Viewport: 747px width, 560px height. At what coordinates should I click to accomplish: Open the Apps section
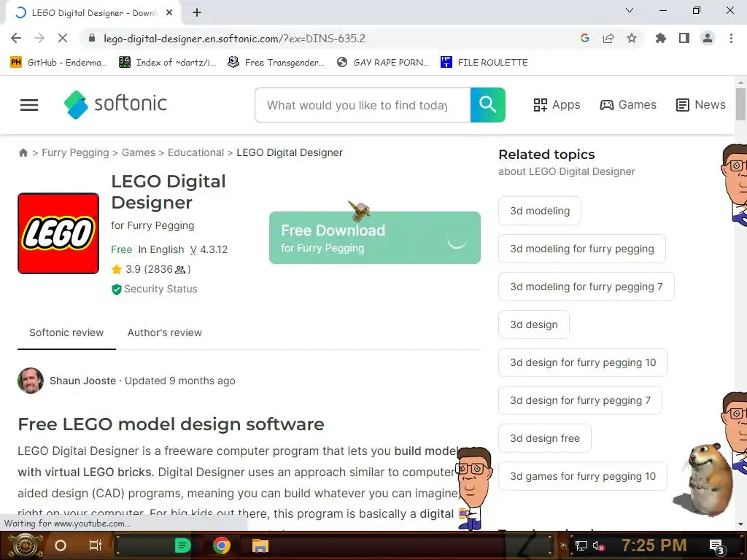[x=557, y=105]
